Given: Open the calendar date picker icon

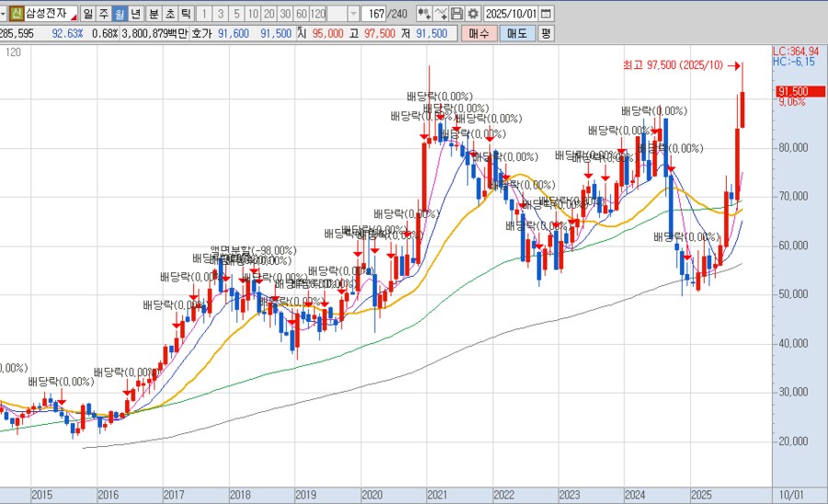Looking at the screenshot, I should coord(546,14).
